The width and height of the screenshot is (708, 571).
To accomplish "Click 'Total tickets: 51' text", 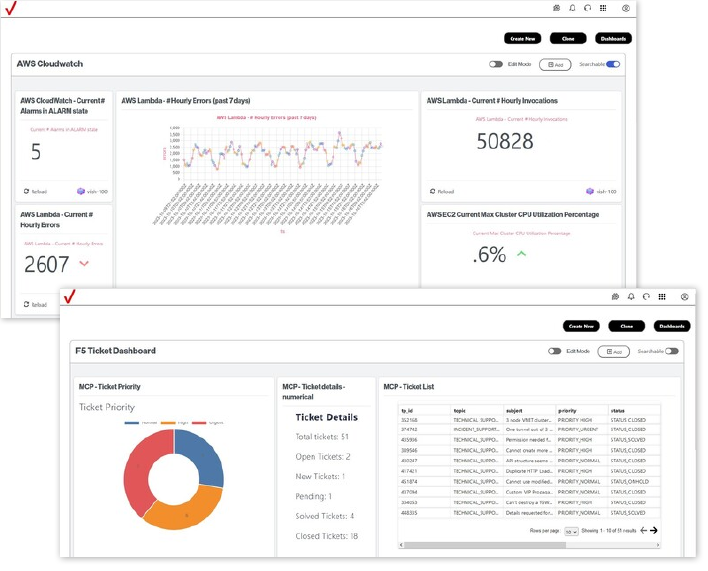I will (x=322, y=437).
